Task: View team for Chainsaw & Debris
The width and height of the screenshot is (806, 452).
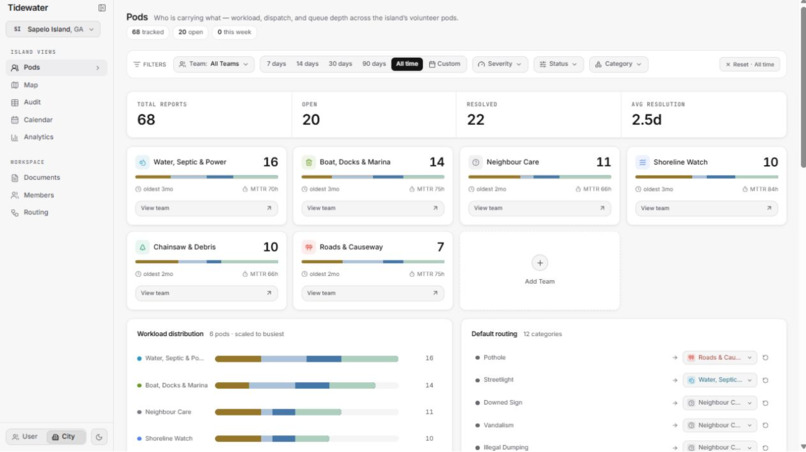Action: (x=206, y=293)
